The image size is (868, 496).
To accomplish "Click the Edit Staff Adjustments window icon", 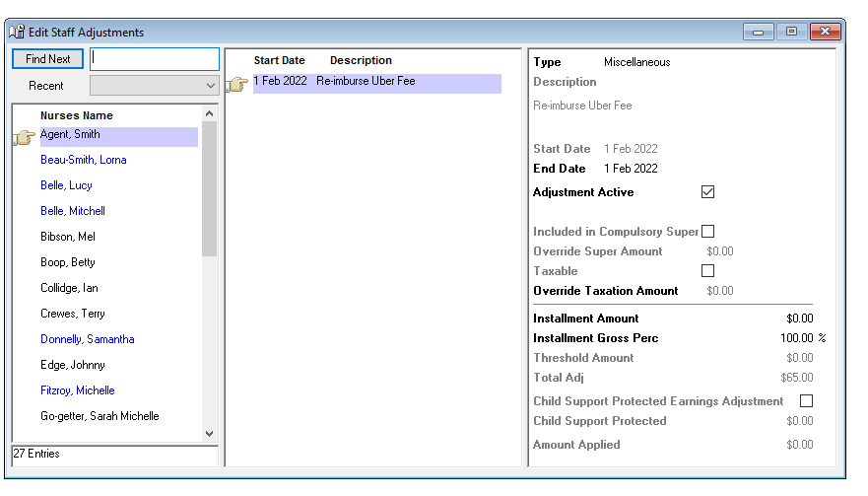I will (17, 32).
